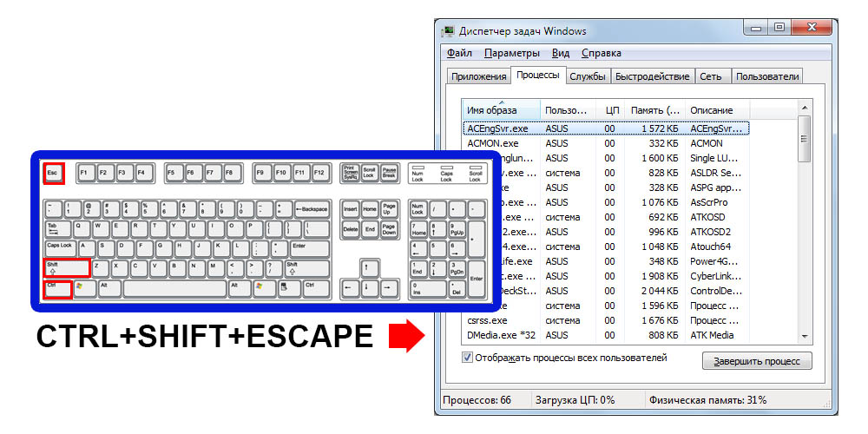Select the DMedia.exe *32 process row
868x434 pixels.
click(503, 335)
